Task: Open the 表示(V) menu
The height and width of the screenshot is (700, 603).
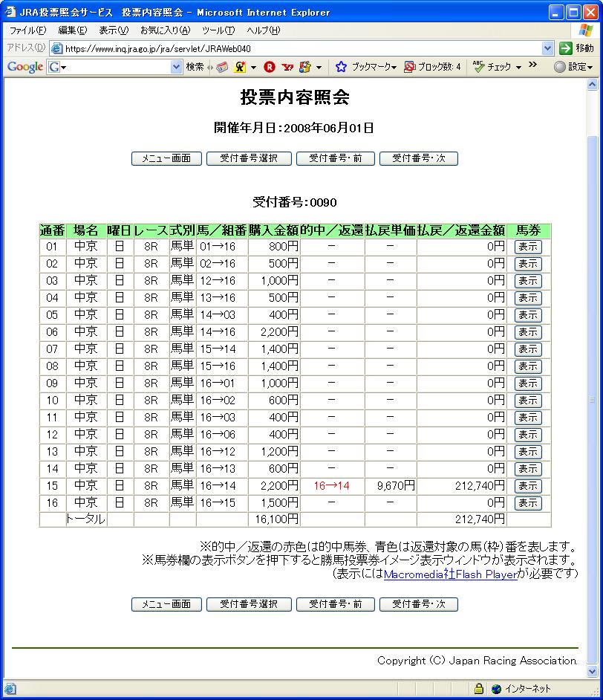Action: point(114,30)
